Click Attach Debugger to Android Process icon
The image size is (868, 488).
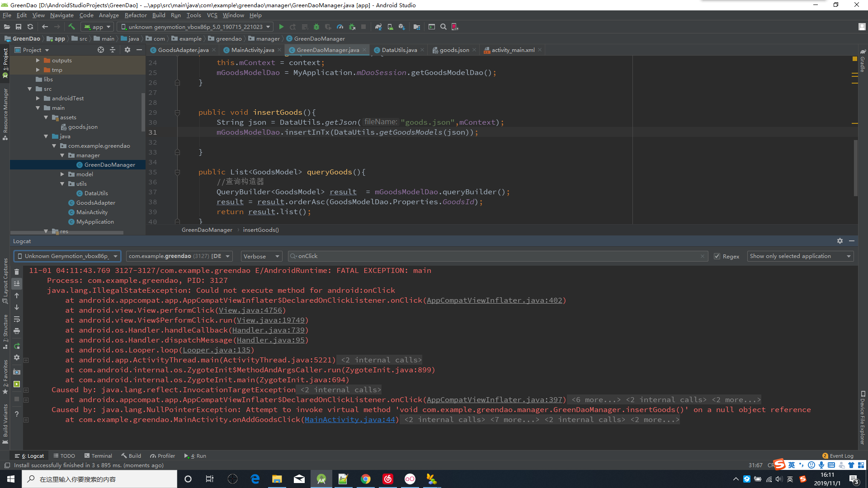(x=352, y=27)
